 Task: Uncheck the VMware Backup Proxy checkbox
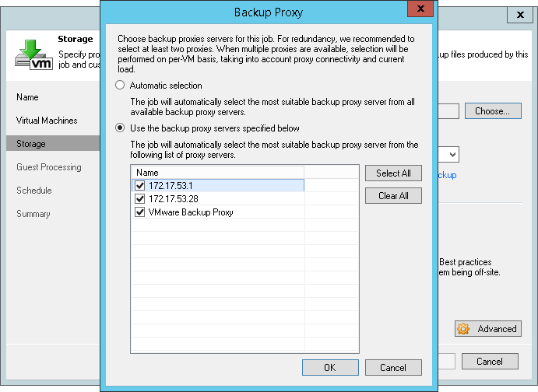click(x=140, y=212)
